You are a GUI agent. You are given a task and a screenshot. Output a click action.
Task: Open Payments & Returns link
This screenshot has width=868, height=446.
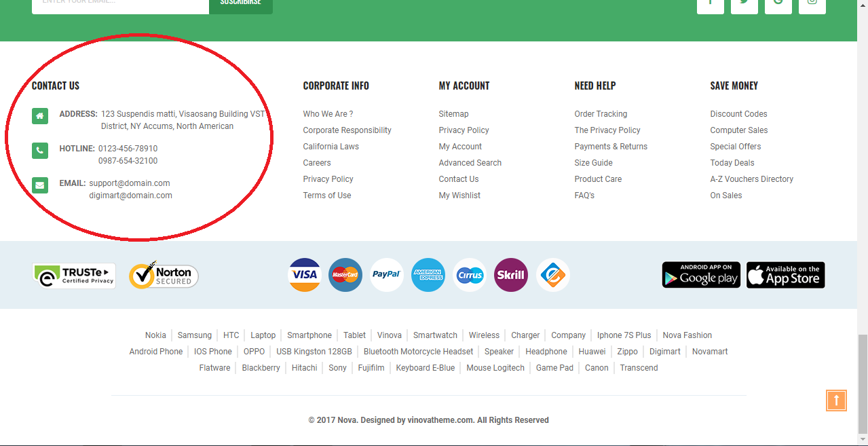click(611, 147)
